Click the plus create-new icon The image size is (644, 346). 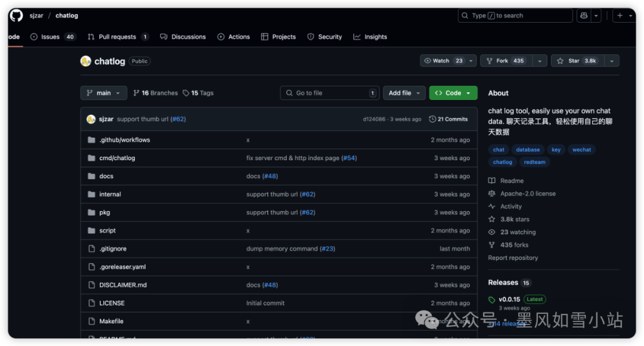click(x=620, y=15)
